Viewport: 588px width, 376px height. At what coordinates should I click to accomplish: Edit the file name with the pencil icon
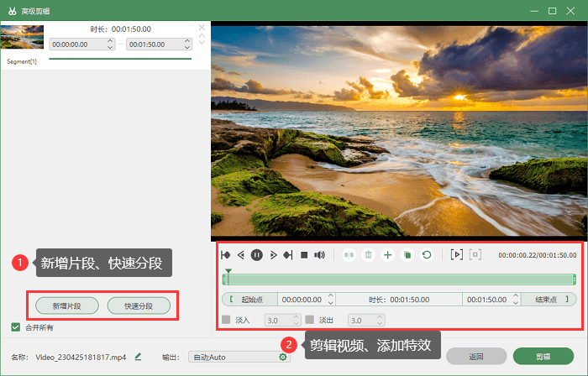point(138,357)
